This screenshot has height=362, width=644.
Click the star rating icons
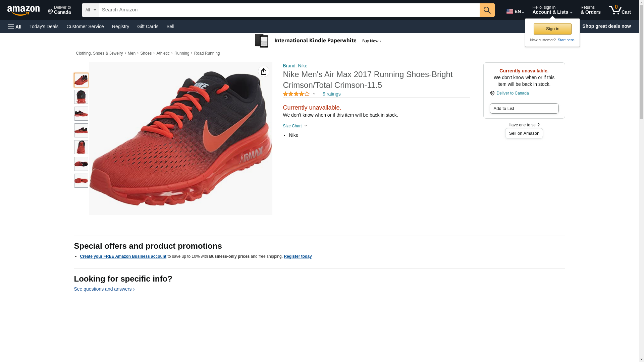coord(296,94)
